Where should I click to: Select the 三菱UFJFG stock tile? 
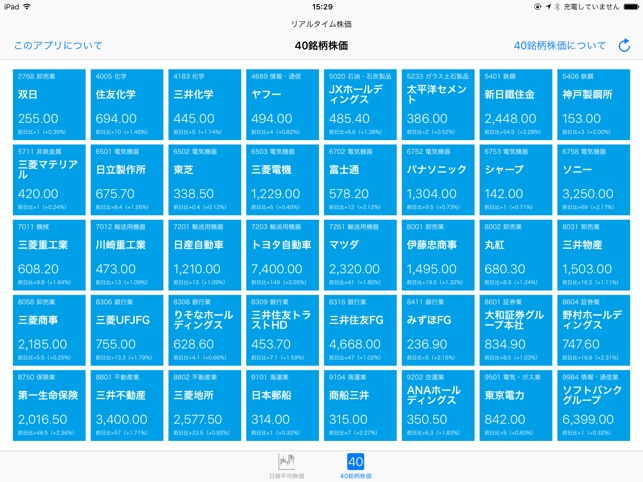click(x=127, y=330)
